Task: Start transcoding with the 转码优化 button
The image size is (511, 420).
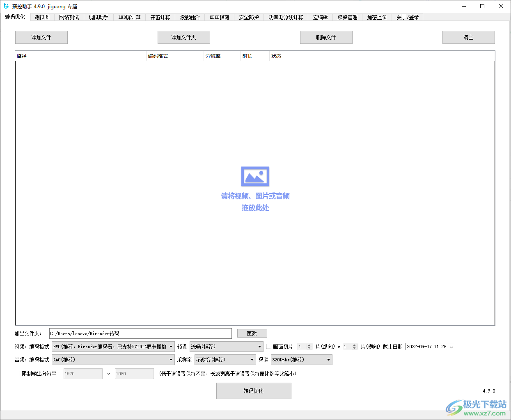Action: point(253,390)
